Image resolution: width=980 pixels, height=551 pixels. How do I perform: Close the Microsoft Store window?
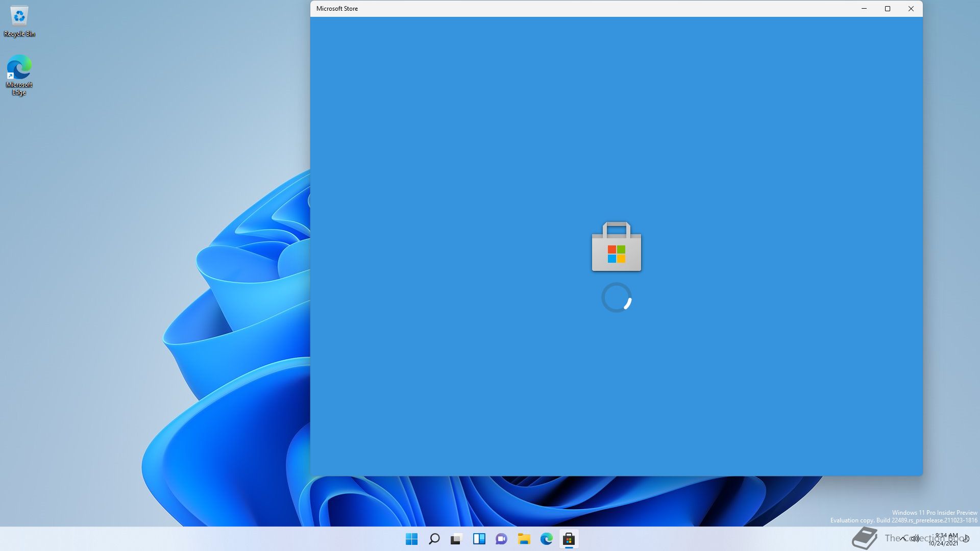coord(911,9)
